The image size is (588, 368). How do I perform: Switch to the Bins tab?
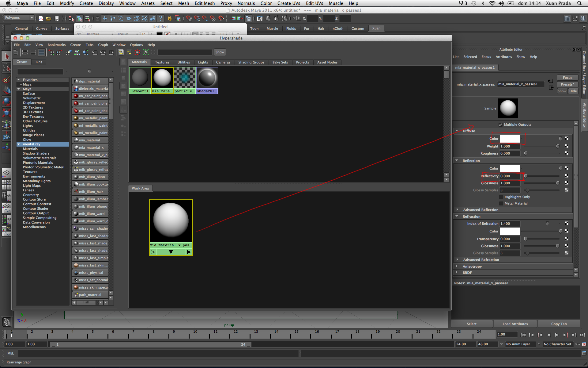[39, 62]
